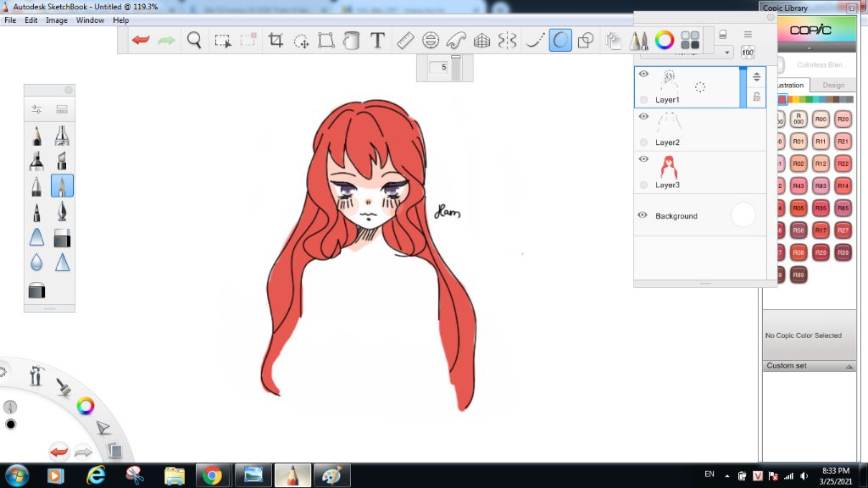Screen dimensions: 868x488
Task: Click the add layer icon in layer panel
Action: (x=722, y=34)
